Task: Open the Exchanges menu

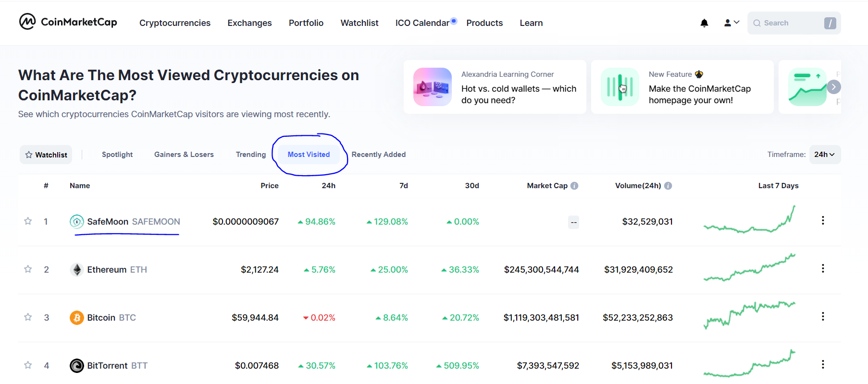Action: 249,23
